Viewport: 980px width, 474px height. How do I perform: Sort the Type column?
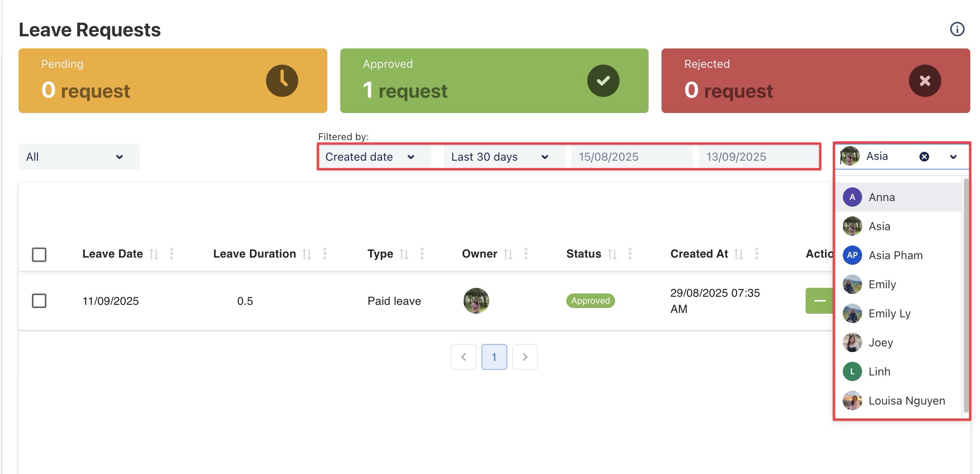404,254
